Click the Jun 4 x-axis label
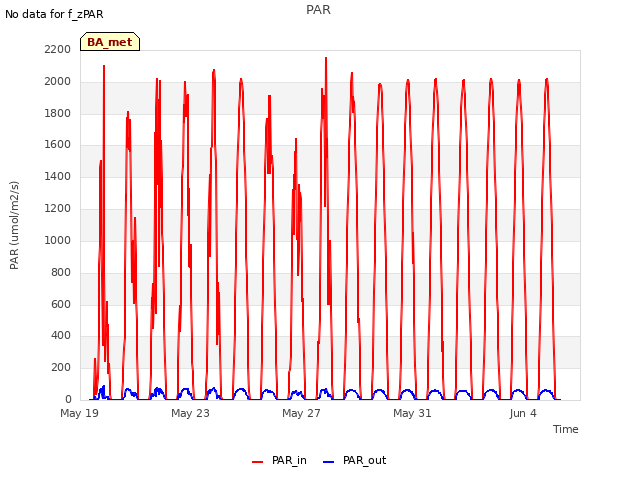 click(x=523, y=413)
